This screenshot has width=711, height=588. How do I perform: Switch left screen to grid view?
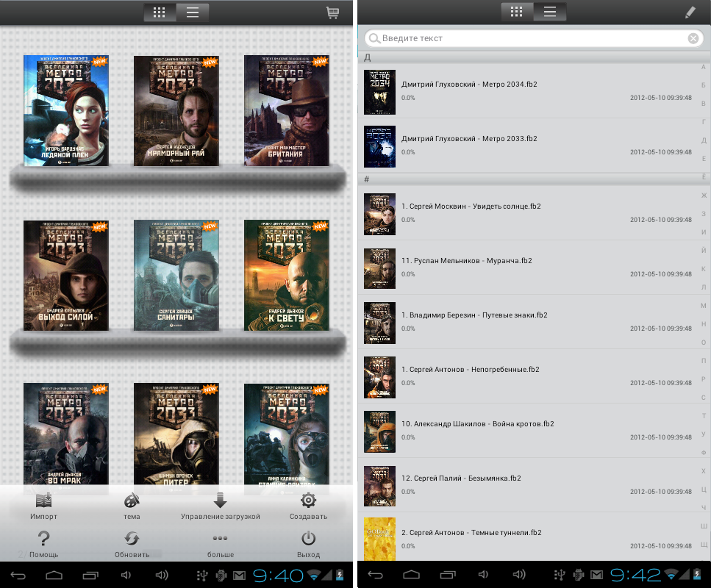pyautogui.click(x=160, y=12)
